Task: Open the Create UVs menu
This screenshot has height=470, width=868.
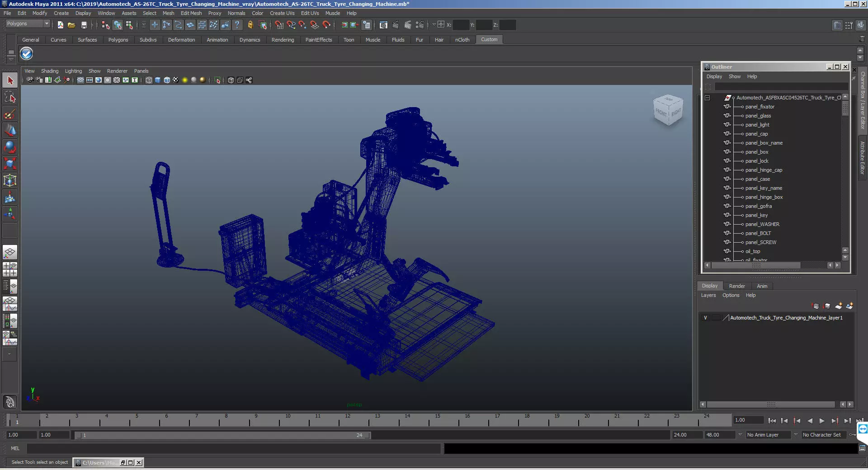Action: coord(282,13)
